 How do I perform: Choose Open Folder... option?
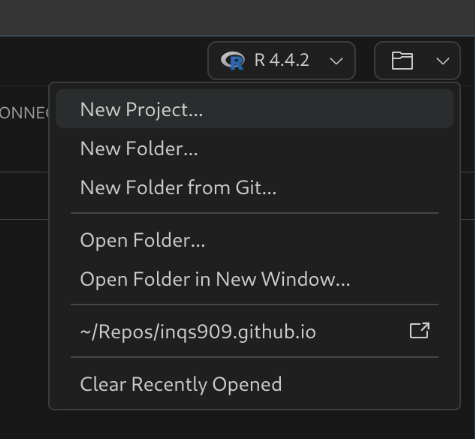(x=255, y=240)
